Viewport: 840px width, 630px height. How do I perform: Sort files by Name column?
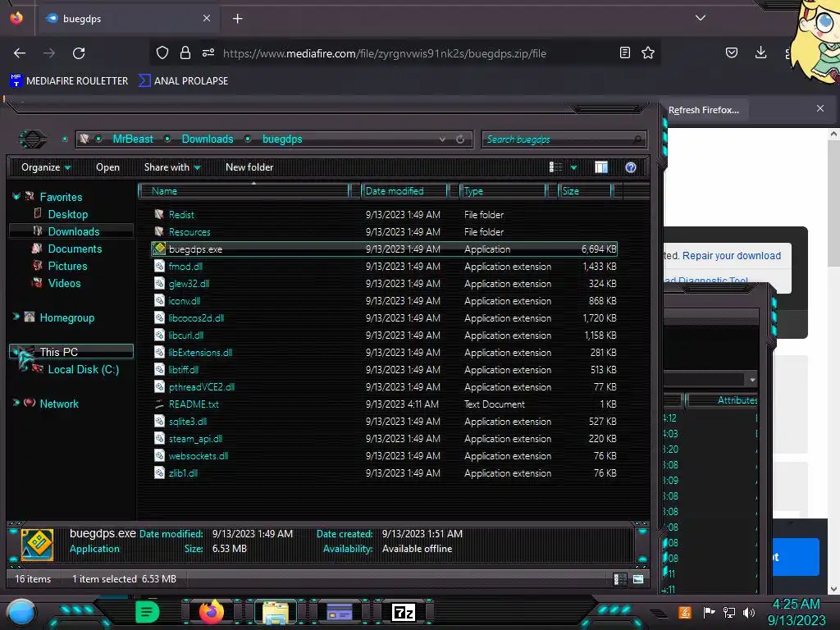[244, 190]
